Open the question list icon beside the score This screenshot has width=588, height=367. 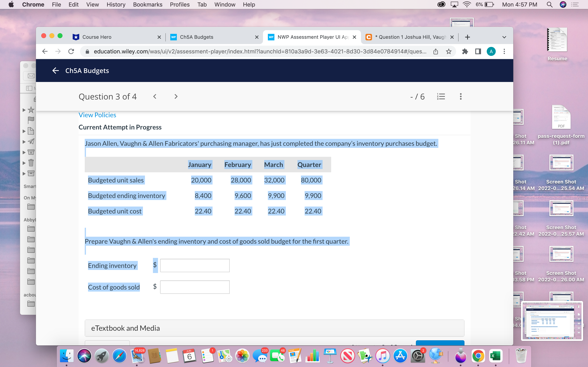pos(441,96)
